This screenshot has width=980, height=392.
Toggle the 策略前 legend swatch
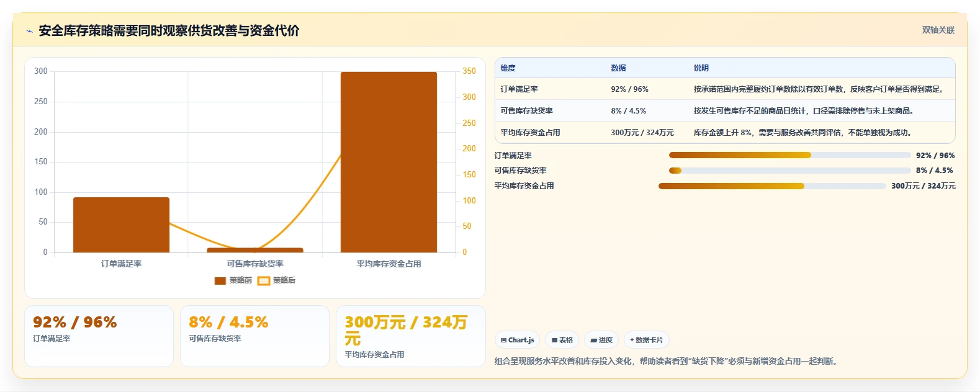pyautogui.click(x=220, y=281)
